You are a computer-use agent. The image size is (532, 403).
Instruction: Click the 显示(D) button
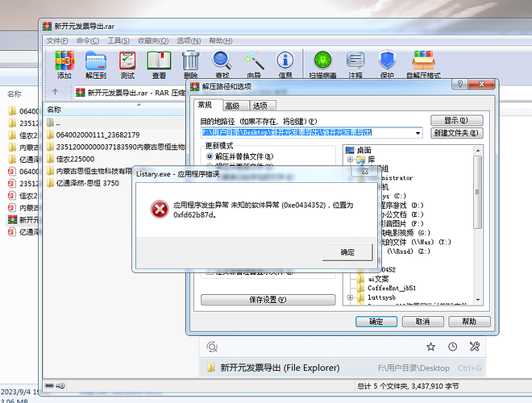(456, 120)
